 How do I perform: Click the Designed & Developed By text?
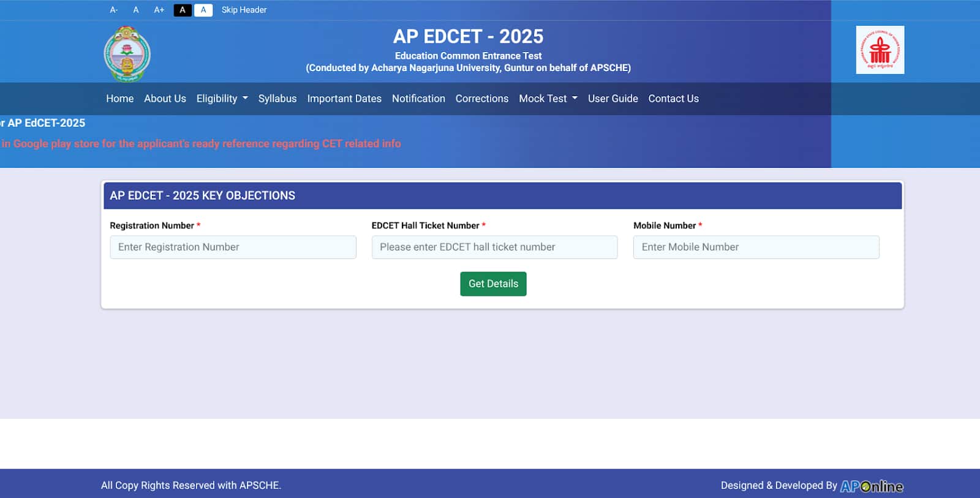[x=778, y=486]
